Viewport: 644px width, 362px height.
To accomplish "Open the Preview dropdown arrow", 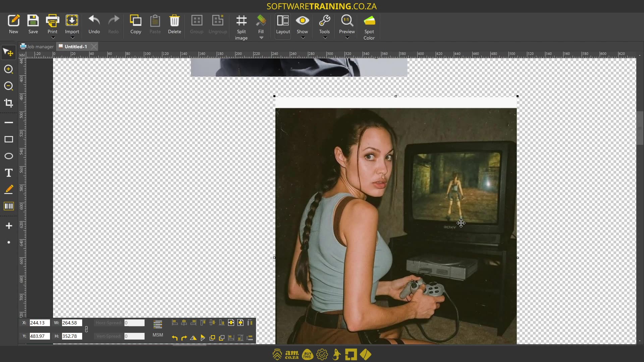I will click(x=347, y=38).
